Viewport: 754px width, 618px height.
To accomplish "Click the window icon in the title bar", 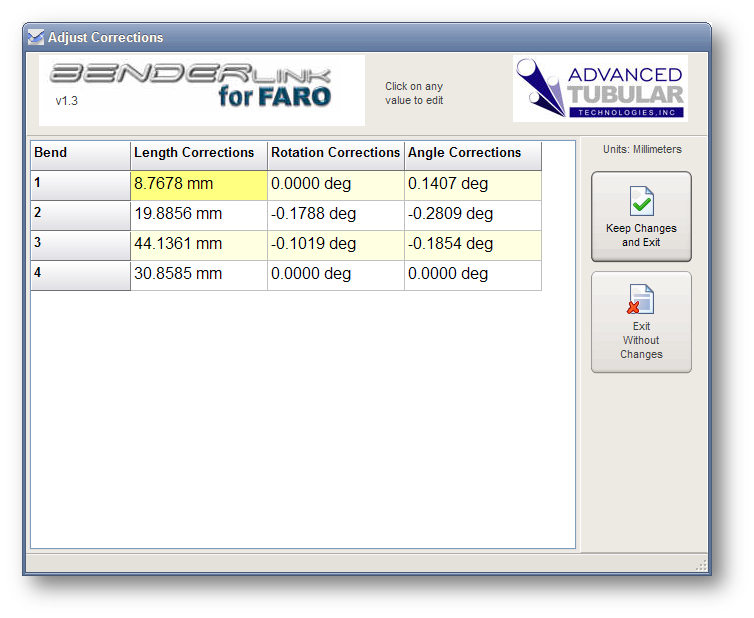I will point(36,38).
